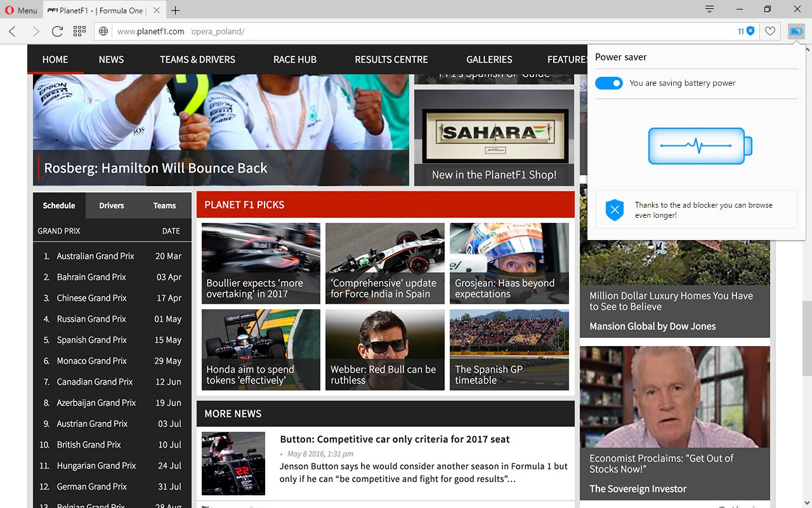Screen dimensions: 812x508
Task: Reload the current page
Action: (57, 31)
